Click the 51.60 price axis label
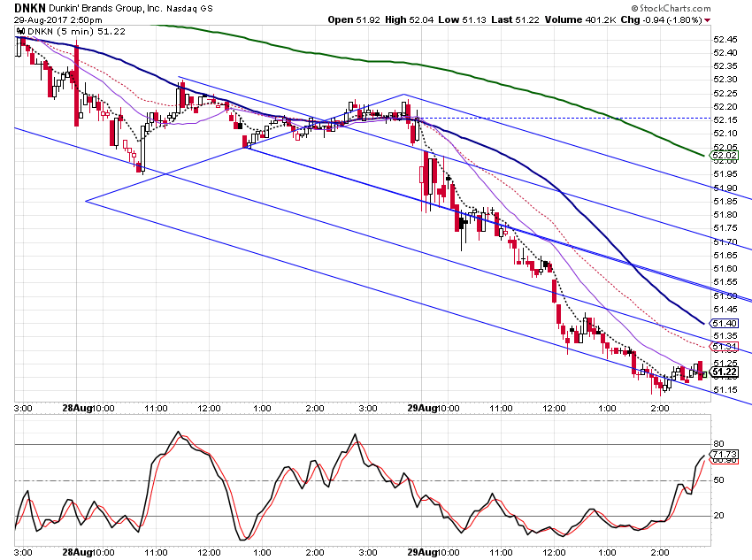The image size is (752, 560). click(725, 268)
